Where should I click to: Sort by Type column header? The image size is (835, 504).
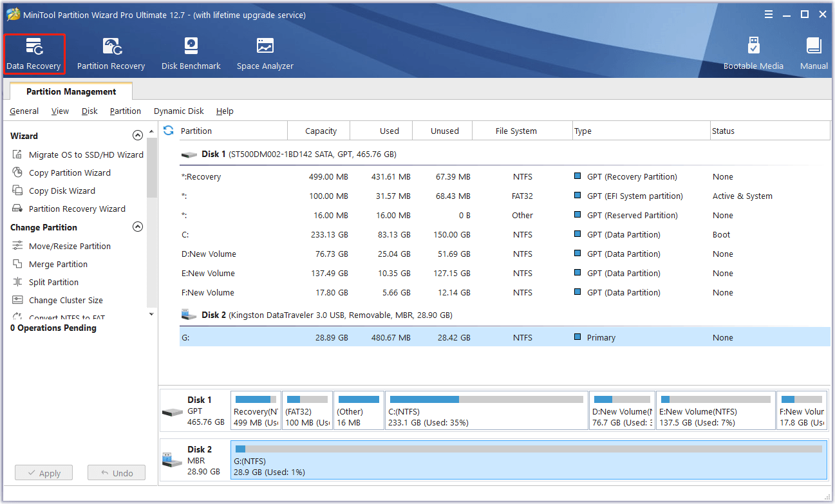(641, 131)
